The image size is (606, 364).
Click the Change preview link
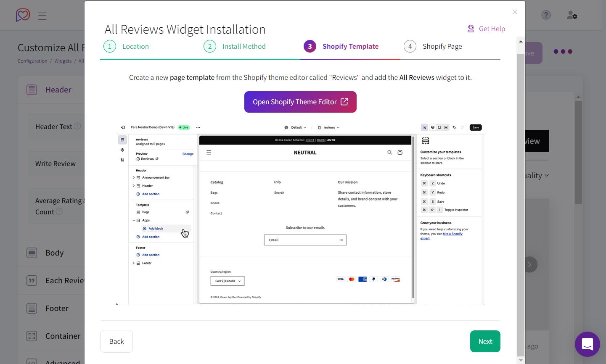[x=188, y=154]
